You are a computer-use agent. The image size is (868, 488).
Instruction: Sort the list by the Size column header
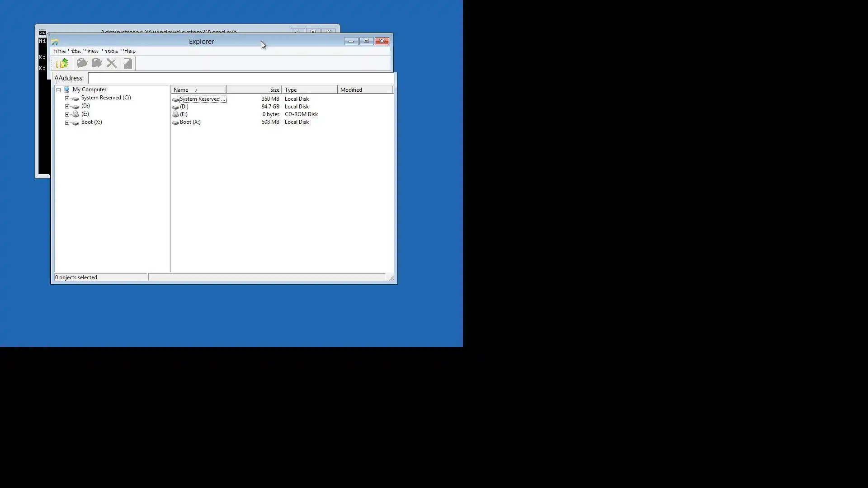click(254, 90)
